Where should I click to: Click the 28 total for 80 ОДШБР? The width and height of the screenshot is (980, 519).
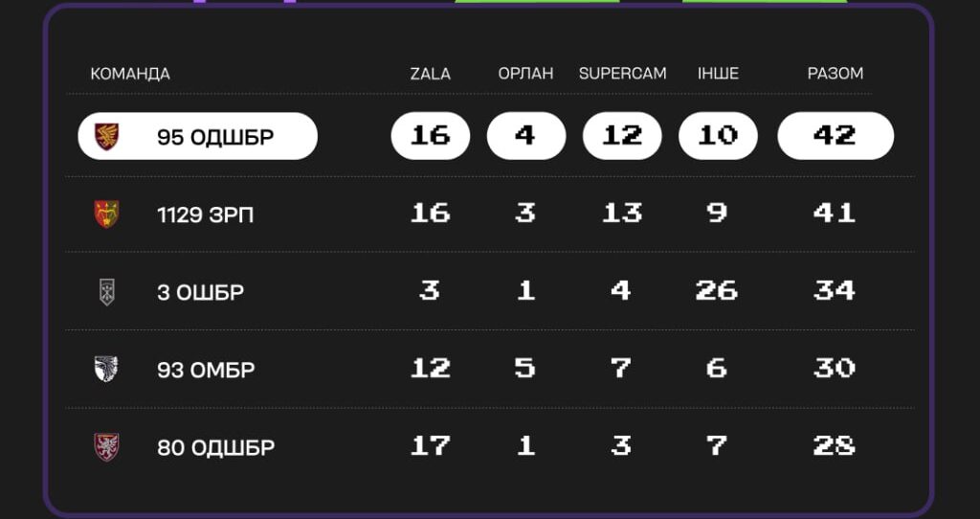pyautogui.click(x=834, y=445)
